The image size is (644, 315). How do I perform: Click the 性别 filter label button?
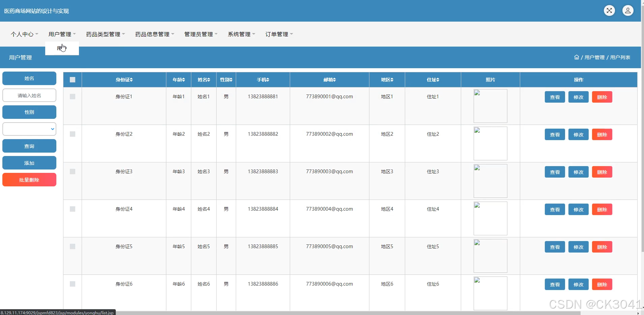(x=29, y=112)
